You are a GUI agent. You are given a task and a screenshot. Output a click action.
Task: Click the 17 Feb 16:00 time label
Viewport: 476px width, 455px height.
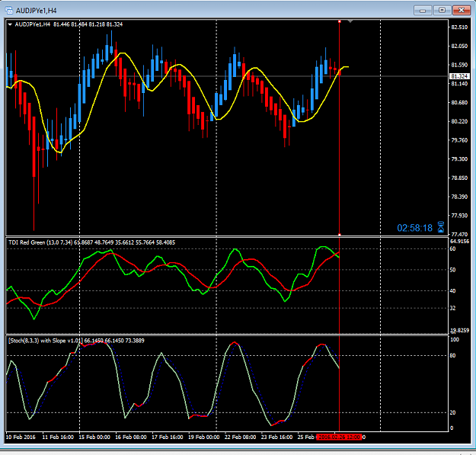(168, 437)
